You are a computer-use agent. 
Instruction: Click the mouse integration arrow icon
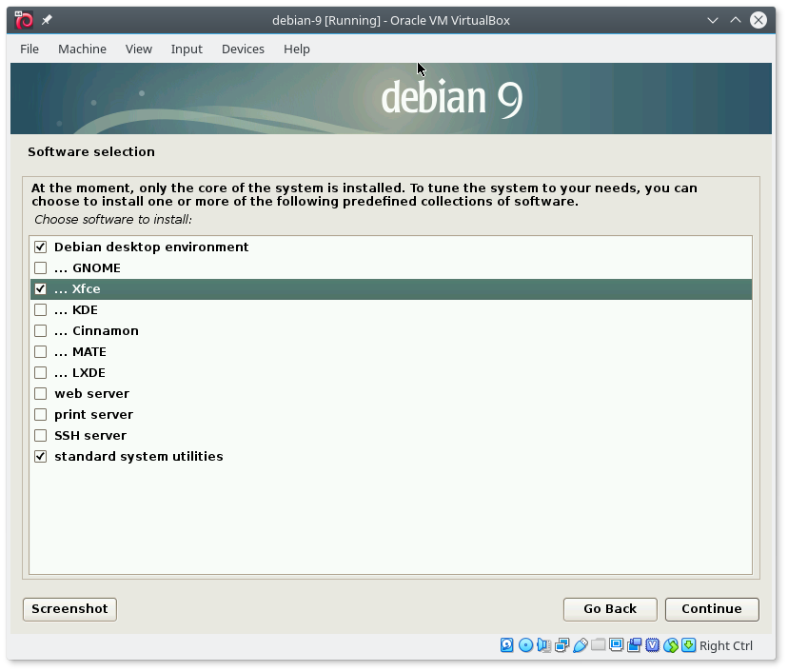point(688,645)
